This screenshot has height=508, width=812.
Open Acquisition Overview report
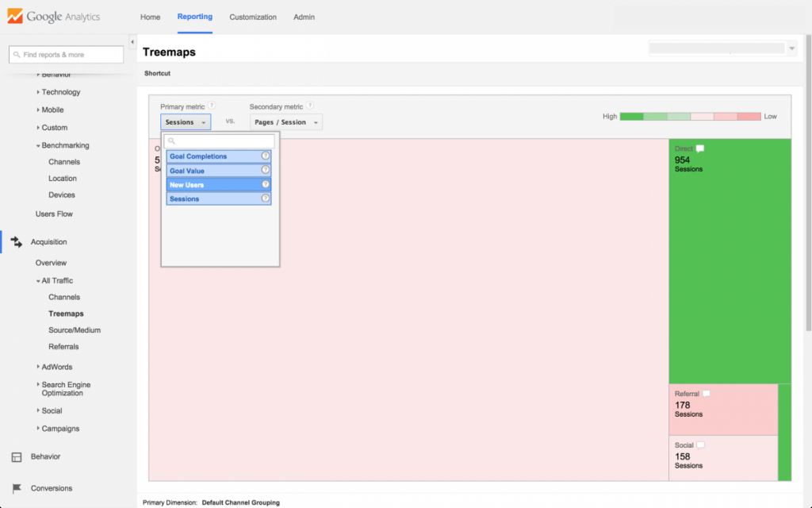pos(51,263)
